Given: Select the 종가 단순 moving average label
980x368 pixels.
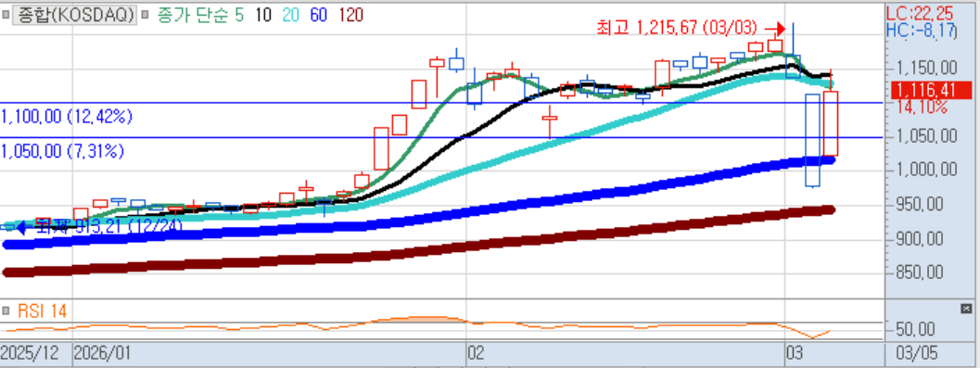Looking at the screenshot, I should (194, 15).
